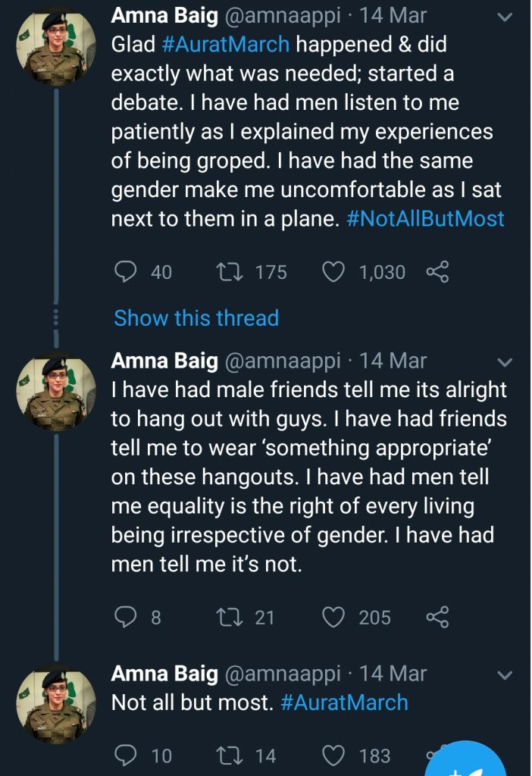Screen dimensions: 532x776
Task: Share the first #AuratMarch tweet
Action: click(437, 271)
